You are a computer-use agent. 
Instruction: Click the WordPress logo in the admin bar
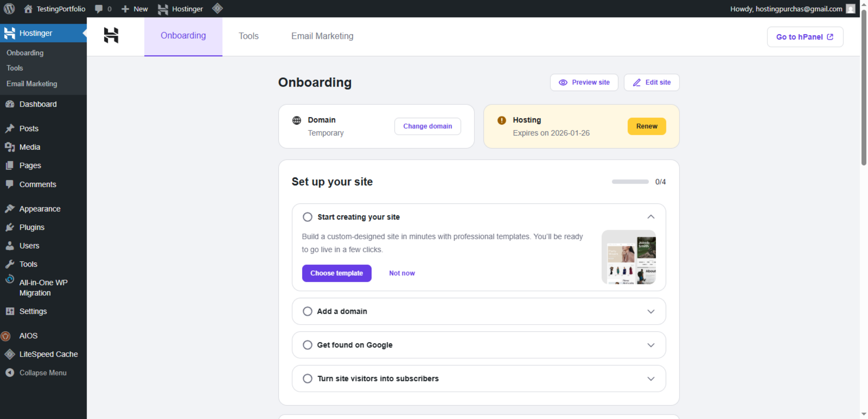click(x=9, y=9)
